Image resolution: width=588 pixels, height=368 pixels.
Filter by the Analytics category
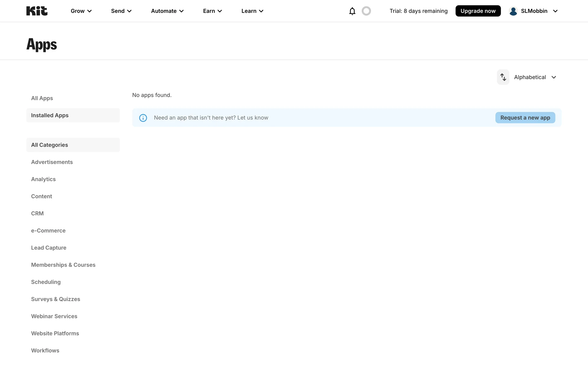pos(43,179)
